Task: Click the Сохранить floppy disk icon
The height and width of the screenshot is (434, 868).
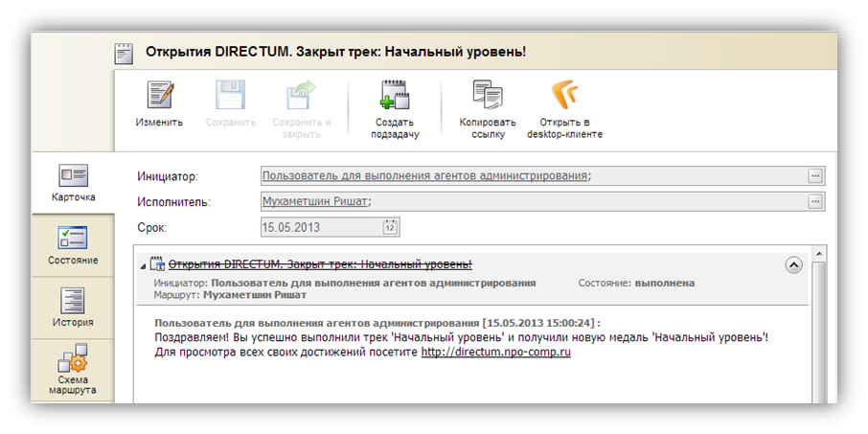Action: point(230,95)
